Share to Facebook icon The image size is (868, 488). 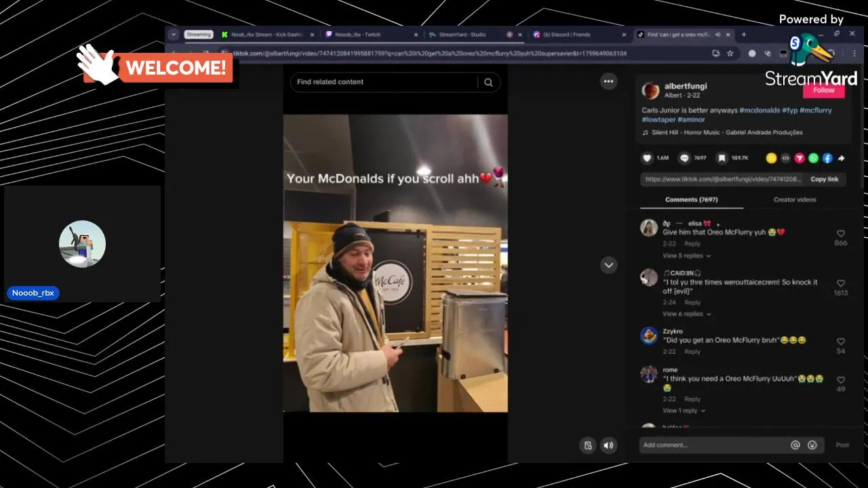[827, 158]
